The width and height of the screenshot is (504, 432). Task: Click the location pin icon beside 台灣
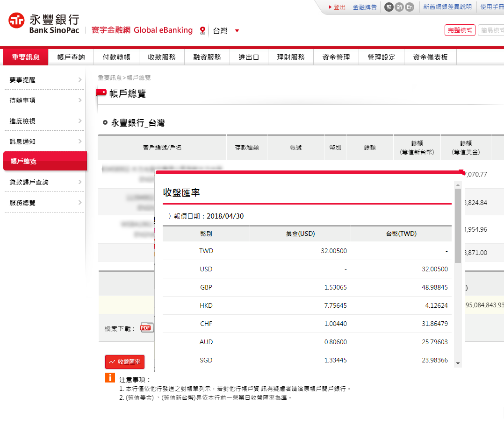tap(202, 31)
